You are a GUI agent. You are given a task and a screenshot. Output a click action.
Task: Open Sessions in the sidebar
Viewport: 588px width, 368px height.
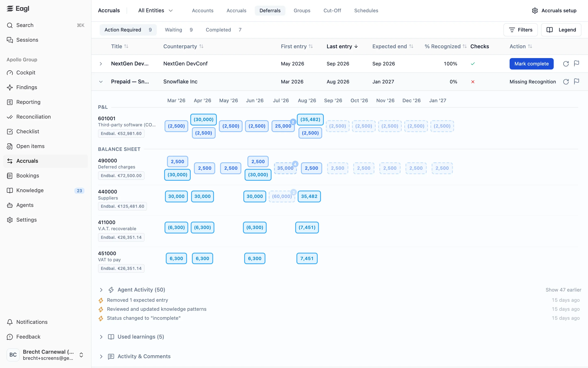[x=46, y=40]
